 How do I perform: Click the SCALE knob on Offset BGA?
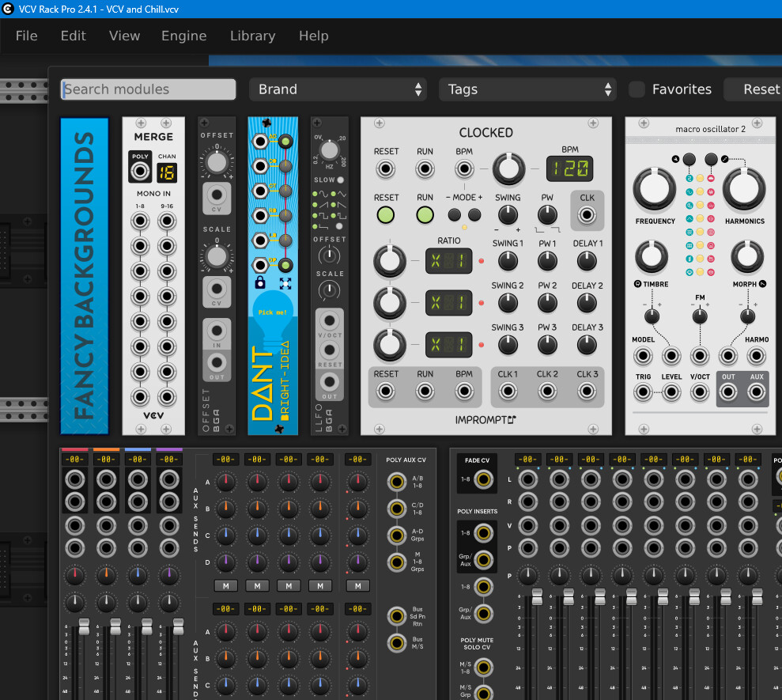point(217,256)
